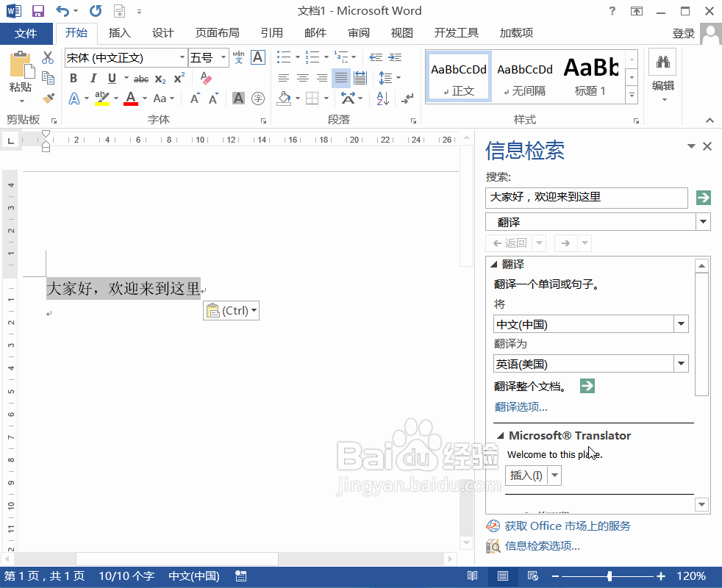Adjust the zoom slider handle
This screenshot has width=722, height=588.
coord(610,576)
